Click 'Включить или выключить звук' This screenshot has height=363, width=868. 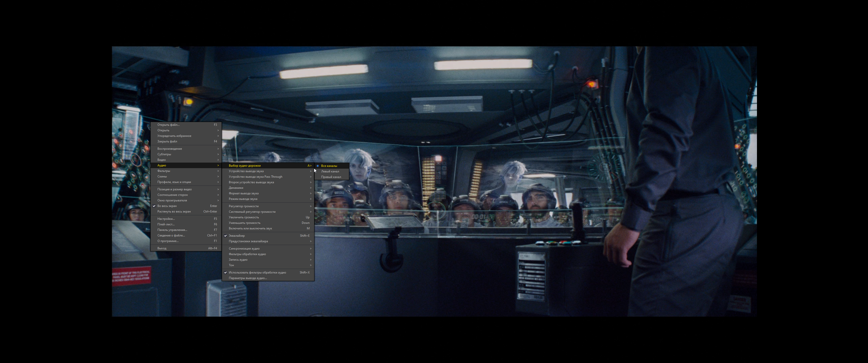click(250, 228)
